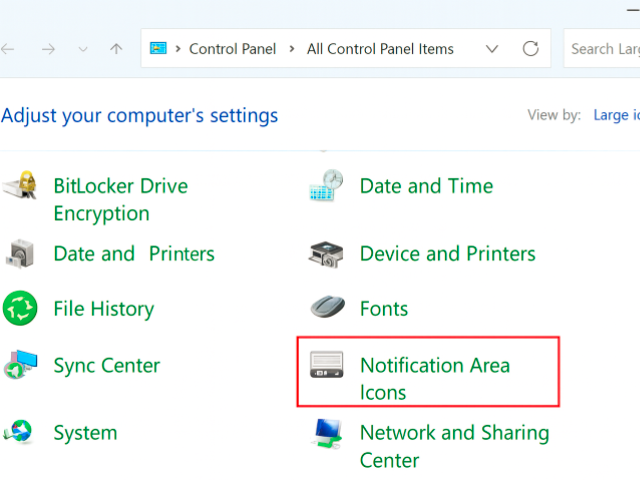Open the System link
This screenshot has height=480, width=640.
(x=85, y=433)
